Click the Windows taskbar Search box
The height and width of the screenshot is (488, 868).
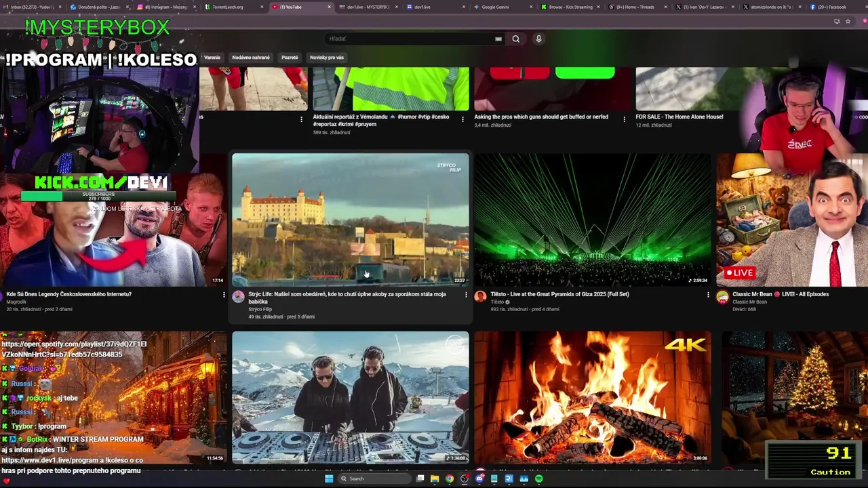pos(374,479)
